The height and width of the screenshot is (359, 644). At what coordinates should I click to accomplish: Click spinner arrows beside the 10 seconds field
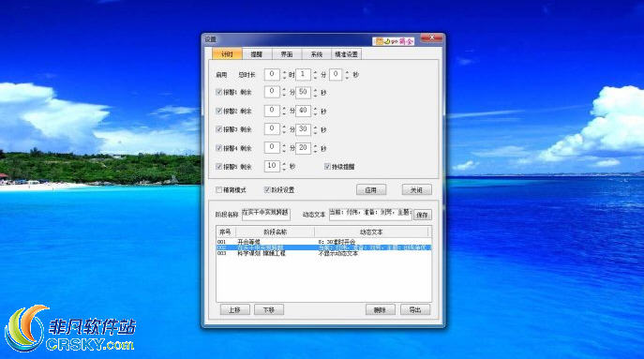(284, 166)
